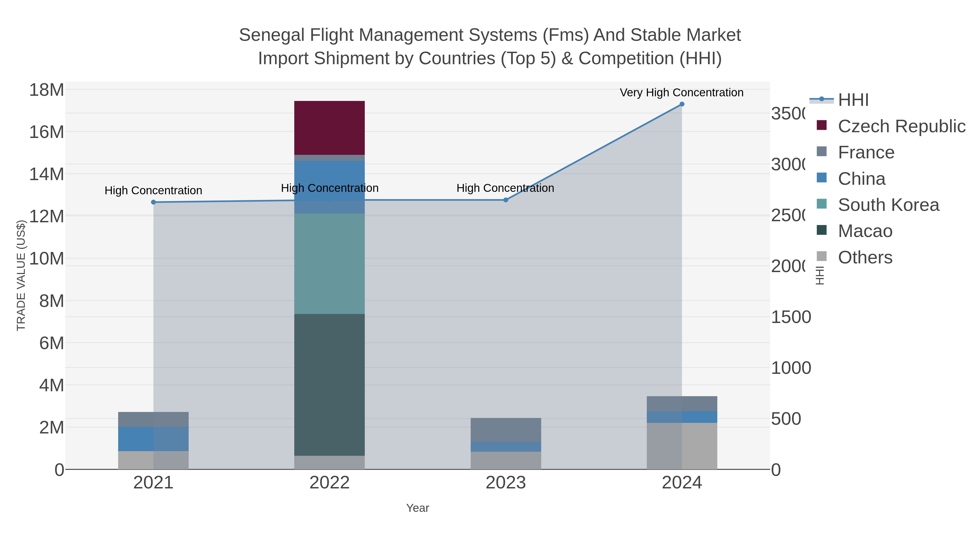Click the 2022 x-axis label
The height and width of the screenshot is (551, 980).
[329, 483]
